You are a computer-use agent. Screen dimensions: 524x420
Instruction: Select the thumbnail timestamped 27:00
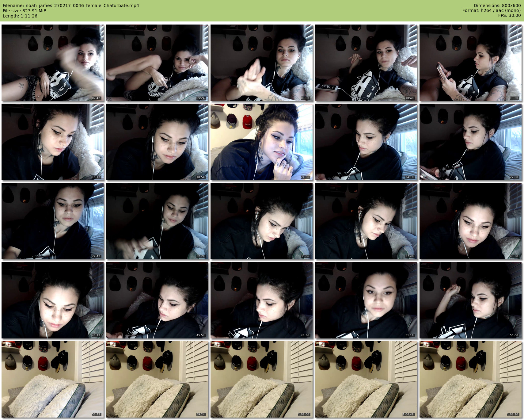pyautogui.click(x=471, y=142)
